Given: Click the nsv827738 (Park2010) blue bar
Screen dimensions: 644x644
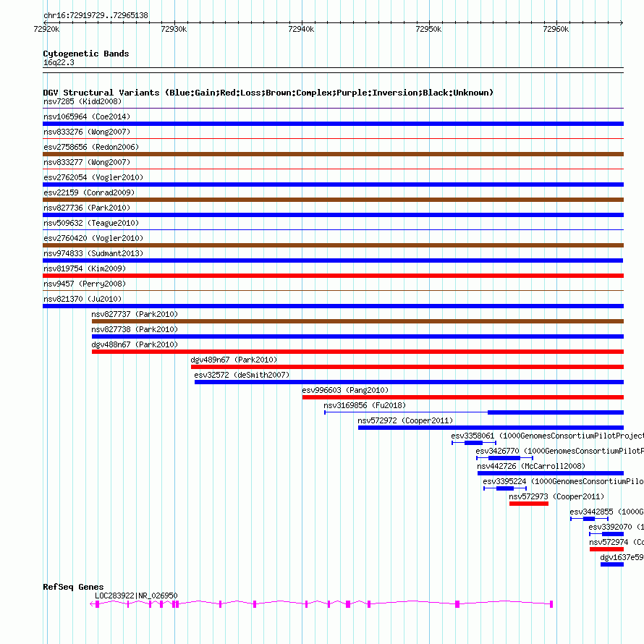Looking at the screenshot, I should pyautogui.click(x=357, y=336).
